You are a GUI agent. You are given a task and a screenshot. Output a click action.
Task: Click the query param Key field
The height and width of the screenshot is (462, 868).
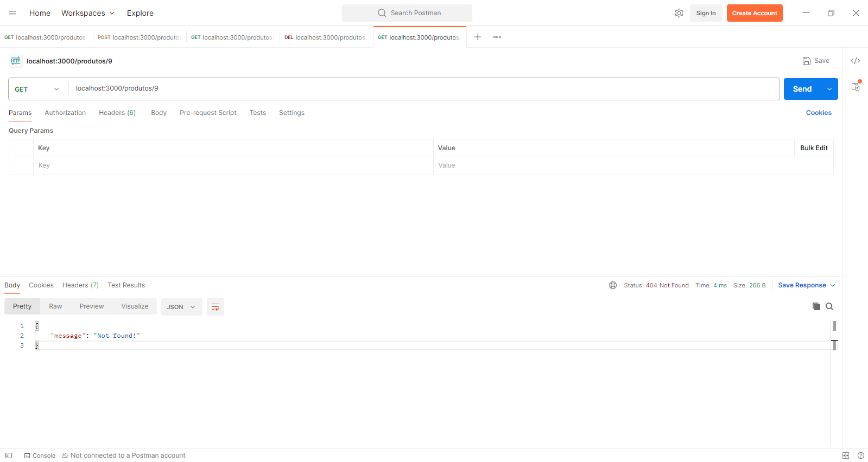coord(233,166)
